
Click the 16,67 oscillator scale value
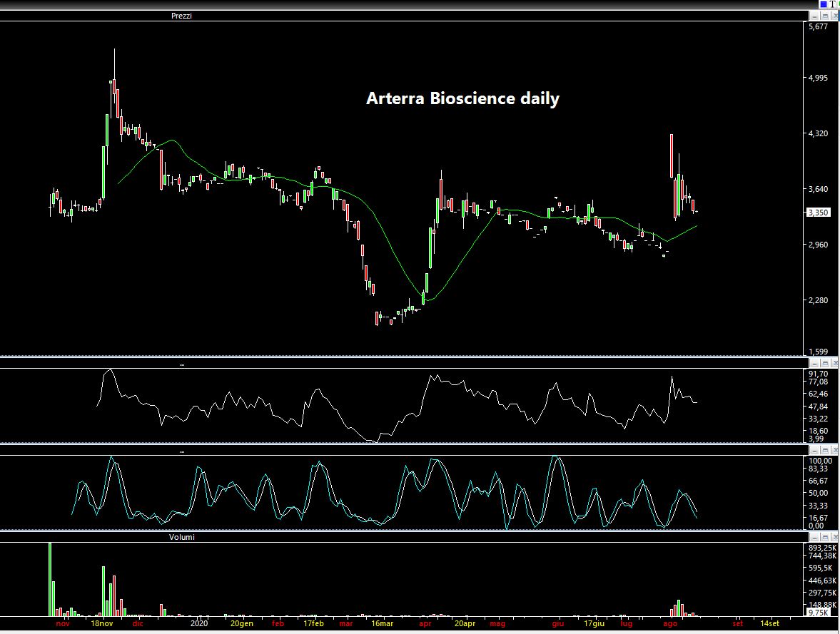(x=818, y=518)
